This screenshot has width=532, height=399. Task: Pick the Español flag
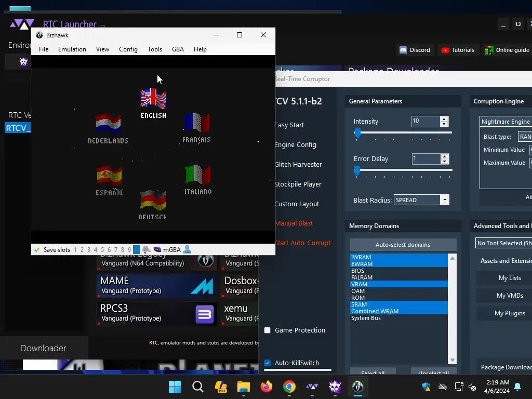109,175
